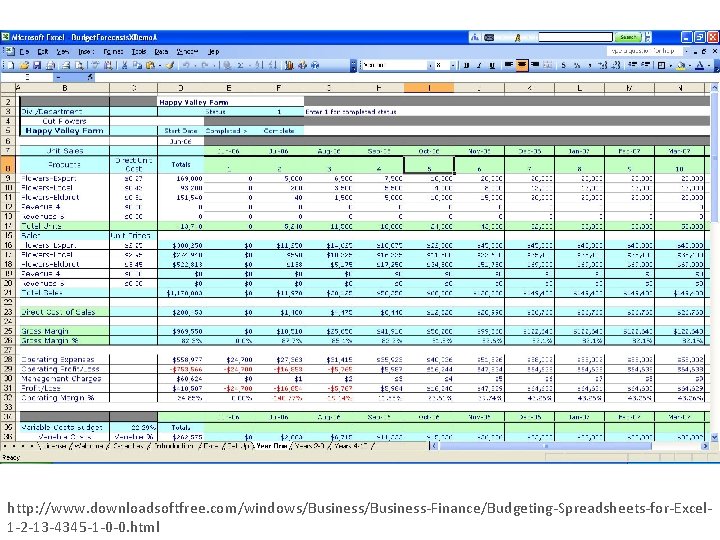Viewport: 720px width, 540px height.
Task: Click inside the Name Box
Action: [x=28, y=77]
